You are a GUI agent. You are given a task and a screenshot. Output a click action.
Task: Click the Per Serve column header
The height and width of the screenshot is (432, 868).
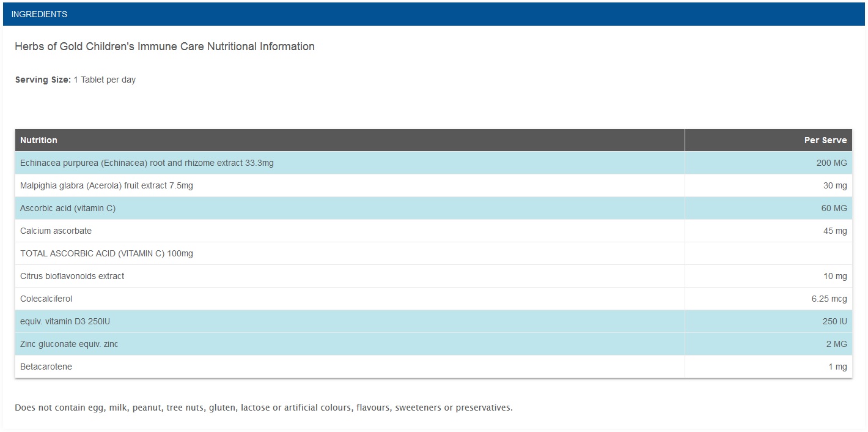click(768, 140)
